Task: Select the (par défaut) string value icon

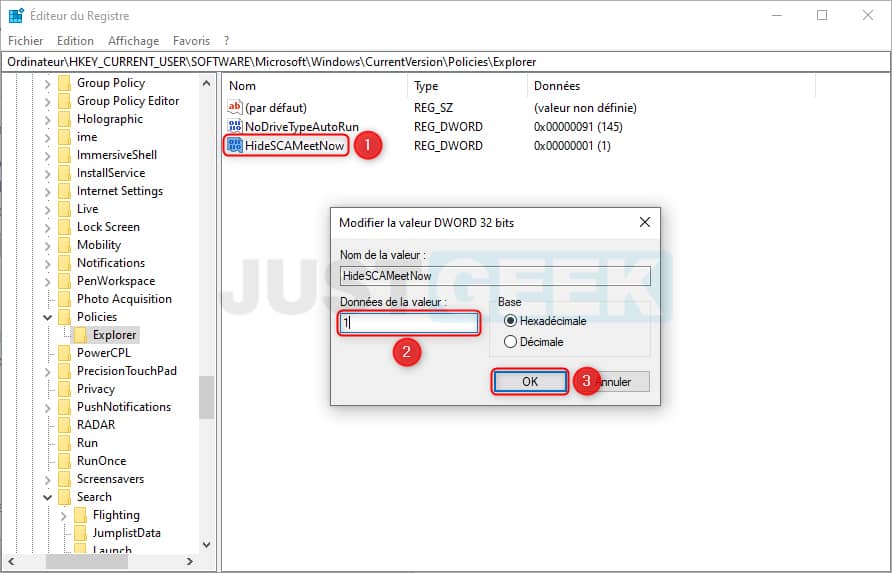Action: pos(234,107)
